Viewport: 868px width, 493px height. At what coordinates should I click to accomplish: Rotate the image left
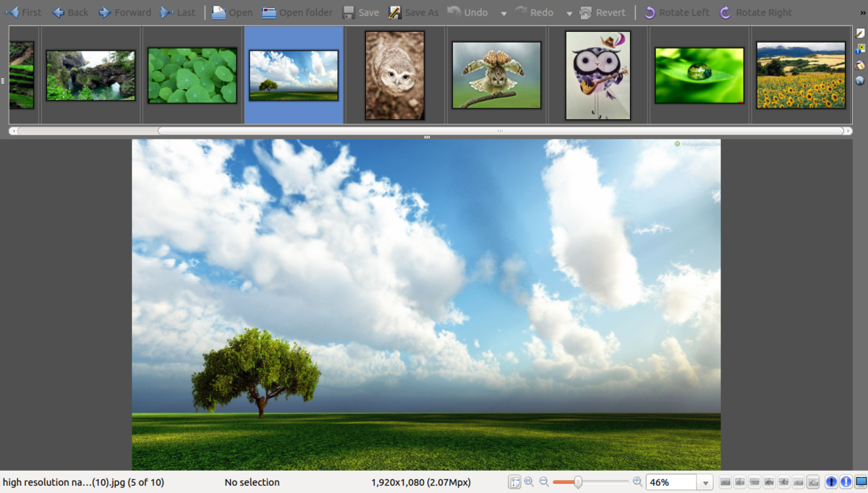tap(676, 12)
